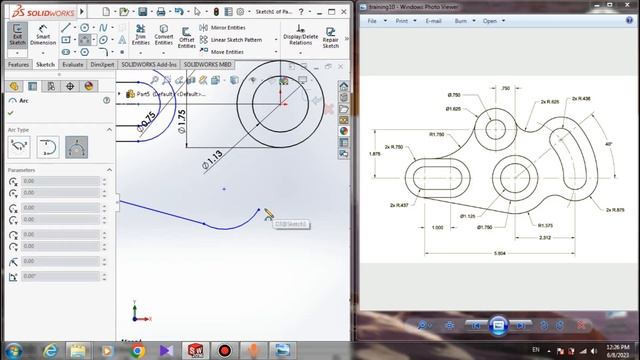The image size is (640, 360).
Task: Switch to SOLIDWORKS Add-Ins tab
Action: tap(149, 64)
